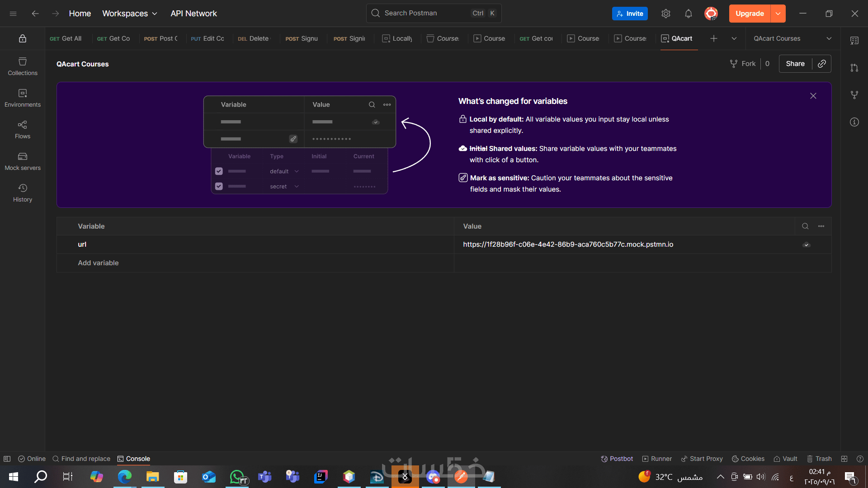Switch to the POST Signup request tab
The image size is (868, 488).
[x=302, y=38]
